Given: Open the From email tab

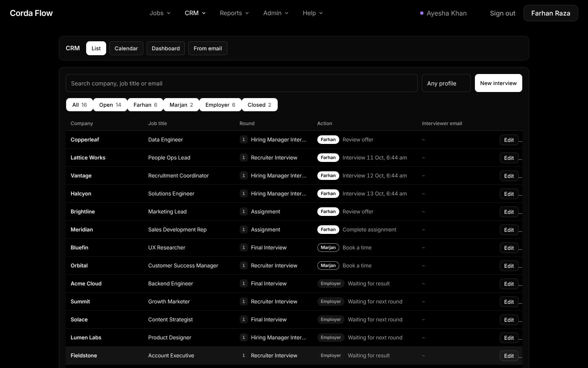Looking at the screenshot, I should (x=207, y=48).
